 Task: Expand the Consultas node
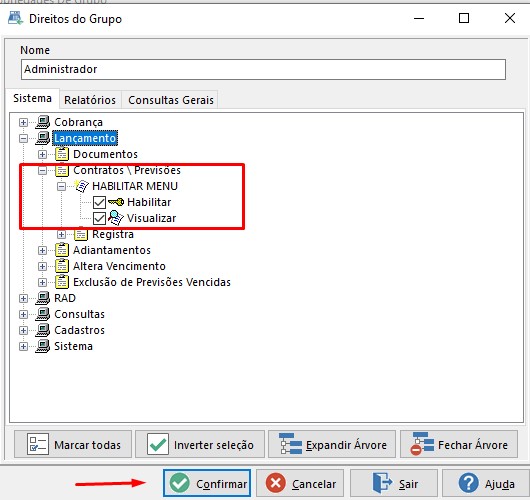(23, 314)
